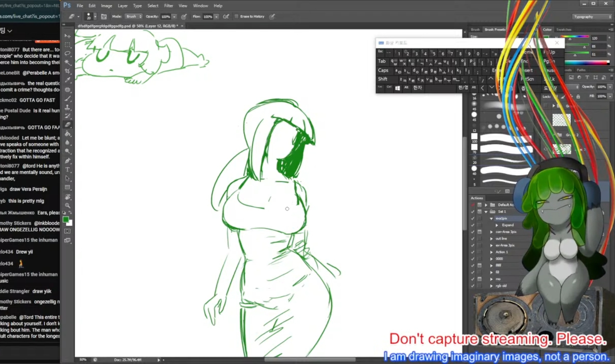Open the Filter menu
Image resolution: width=615 pixels, height=364 pixels.
click(168, 6)
